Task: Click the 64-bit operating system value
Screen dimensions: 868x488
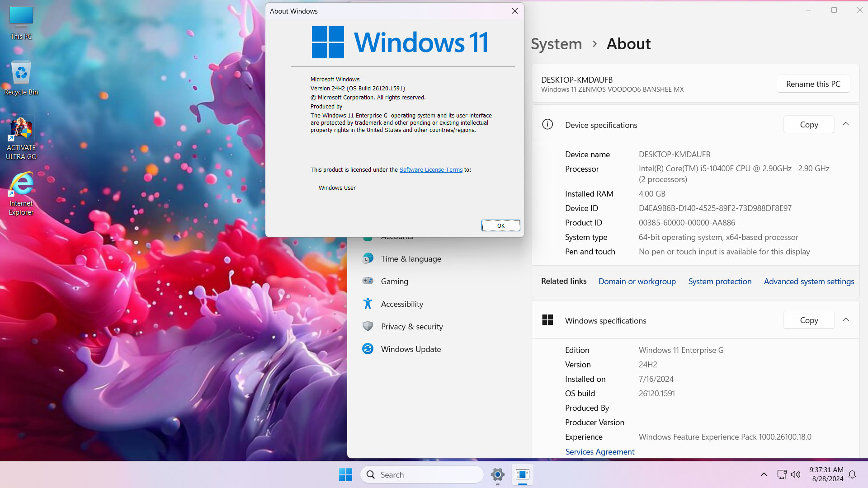Action: pos(718,237)
